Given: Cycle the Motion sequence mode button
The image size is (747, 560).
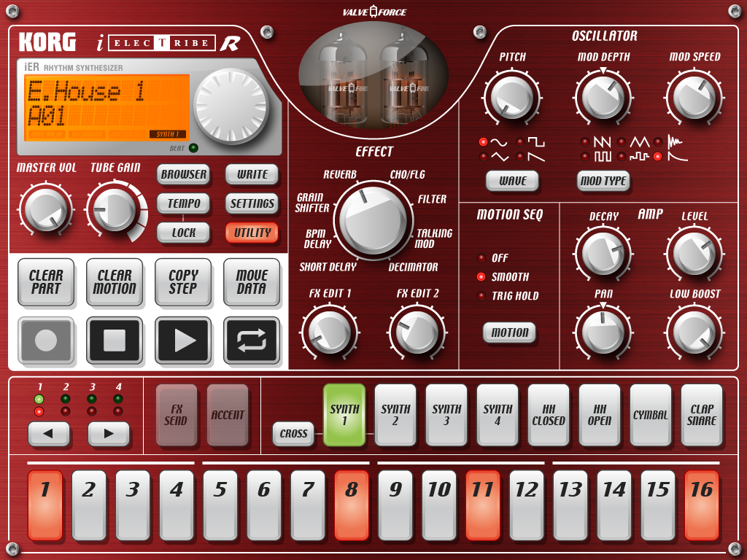Looking at the screenshot, I should pos(509,332).
